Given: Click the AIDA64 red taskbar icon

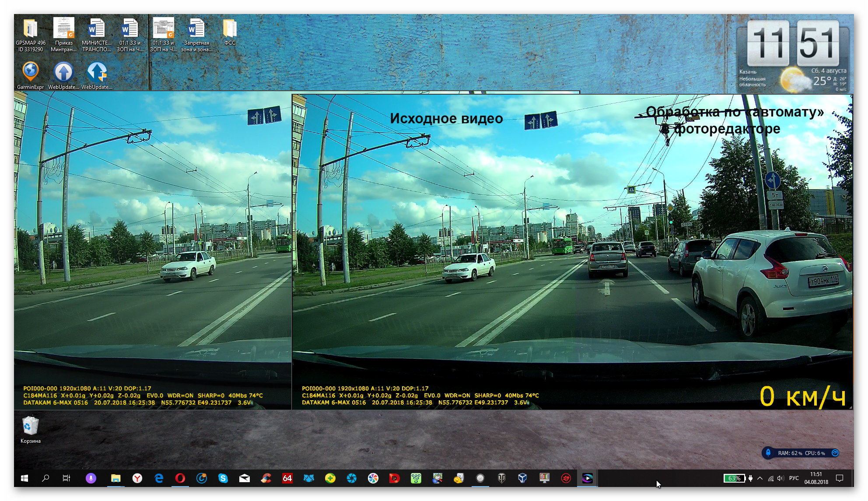Looking at the screenshot, I should coord(287,478).
